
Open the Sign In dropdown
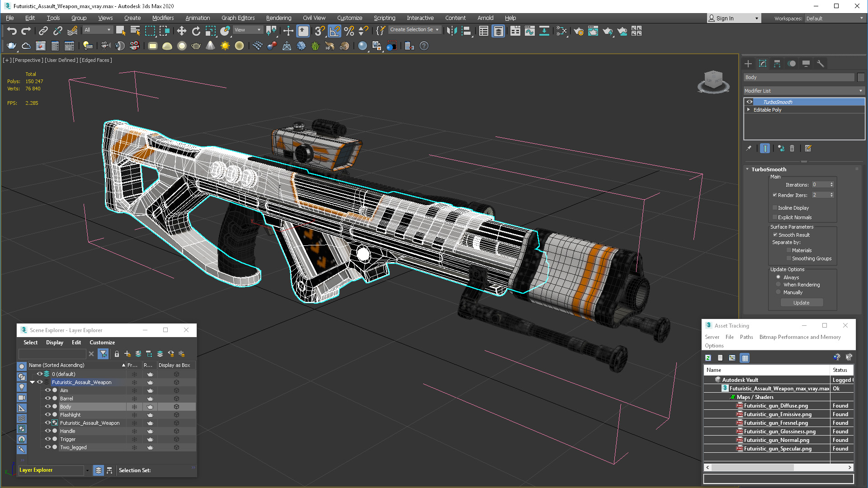coord(734,19)
